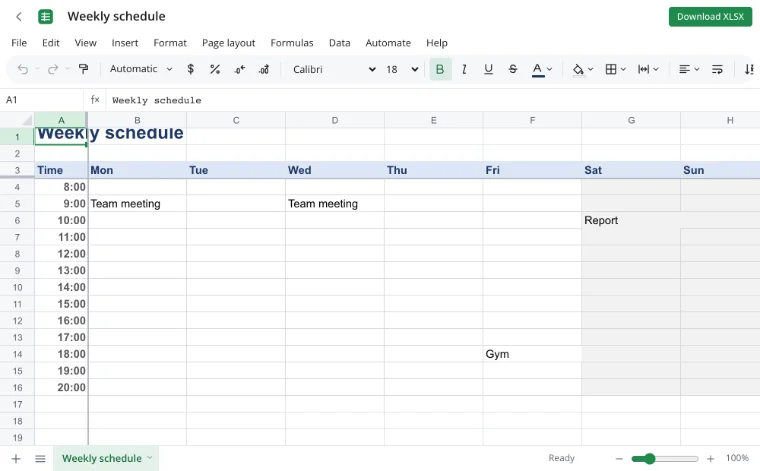Click Download XLSX button
The width and height of the screenshot is (760, 471).
[x=710, y=17]
